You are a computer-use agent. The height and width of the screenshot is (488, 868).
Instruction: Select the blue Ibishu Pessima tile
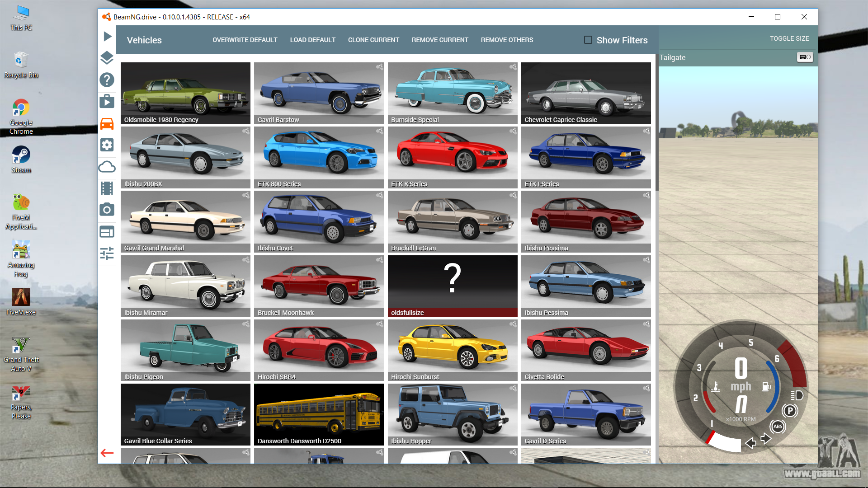coord(586,286)
